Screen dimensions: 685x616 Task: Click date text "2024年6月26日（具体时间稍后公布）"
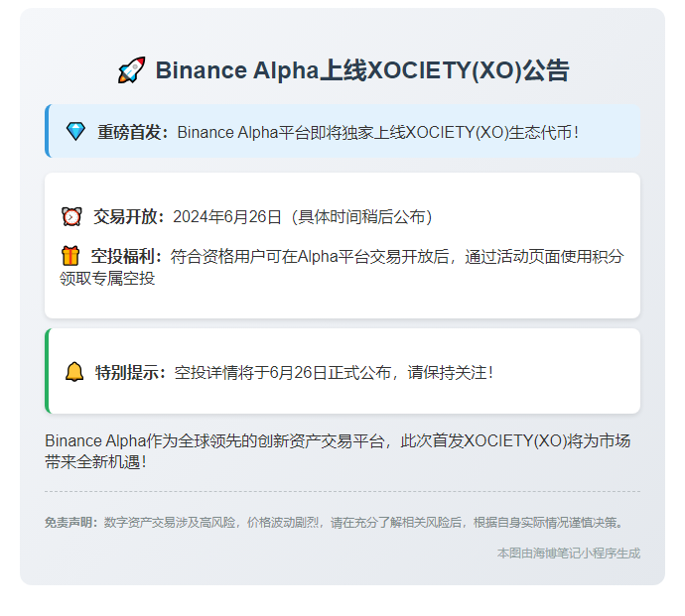pyautogui.click(x=304, y=216)
